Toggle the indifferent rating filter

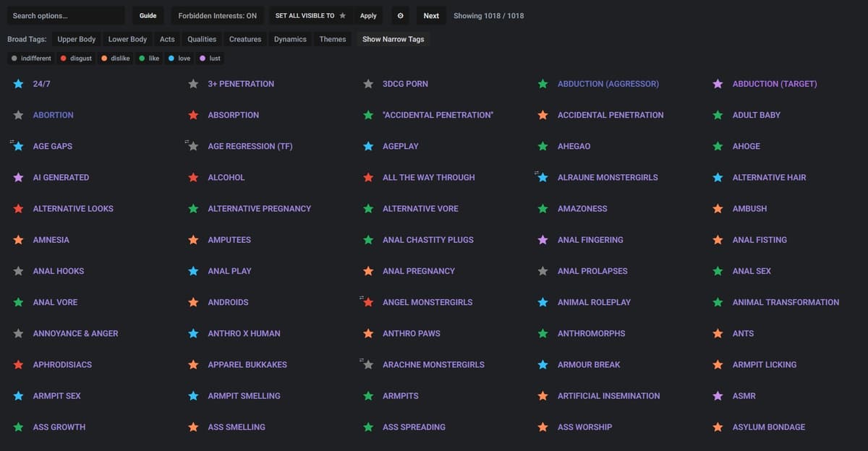click(x=31, y=59)
